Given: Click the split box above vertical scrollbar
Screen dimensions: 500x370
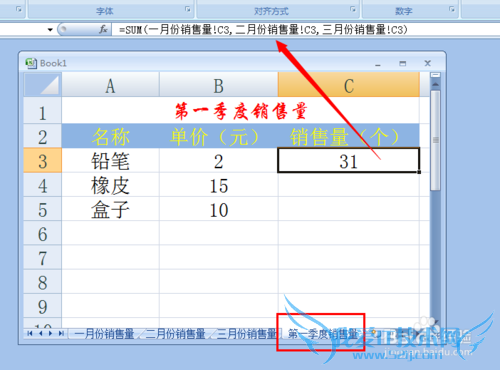Looking at the screenshot, I should point(435,75).
